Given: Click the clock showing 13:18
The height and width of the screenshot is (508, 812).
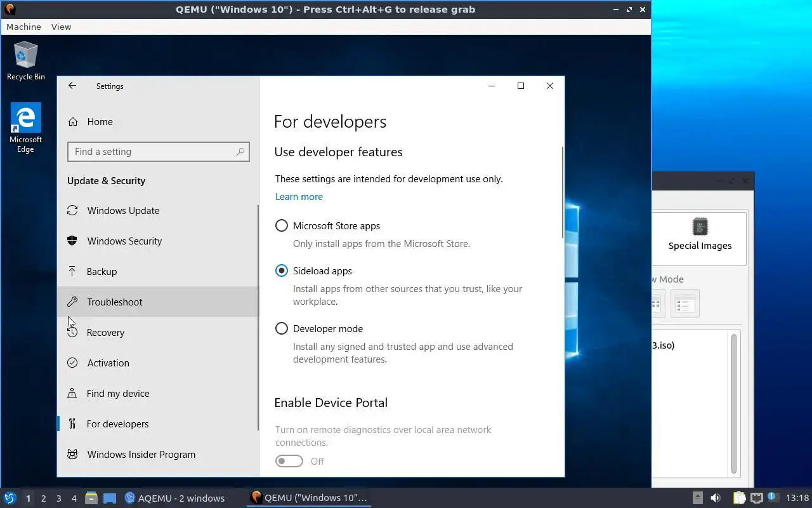Looking at the screenshot, I should tap(797, 498).
